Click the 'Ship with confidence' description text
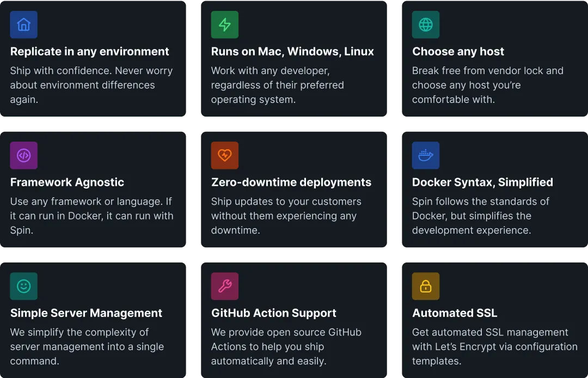This screenshot has height=378, width=588. 91,85
